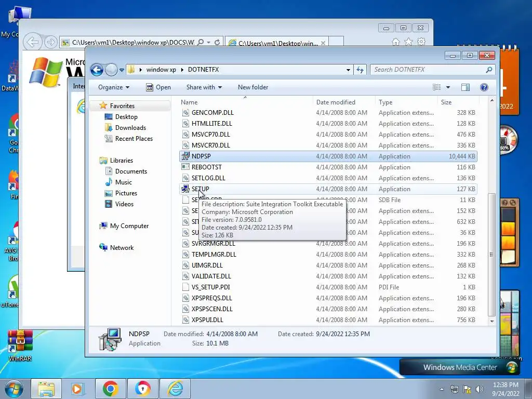Viewport: 532px width, 399px height.
Task: Select the GENCOMP.DLL file icon
Action: click(185, 113)
